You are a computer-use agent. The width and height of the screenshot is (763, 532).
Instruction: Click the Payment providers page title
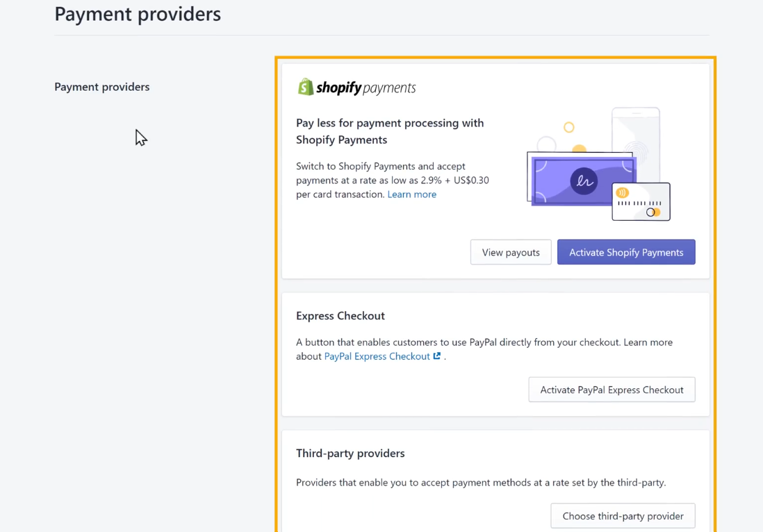pyautogui.click(x=137, y=14)
